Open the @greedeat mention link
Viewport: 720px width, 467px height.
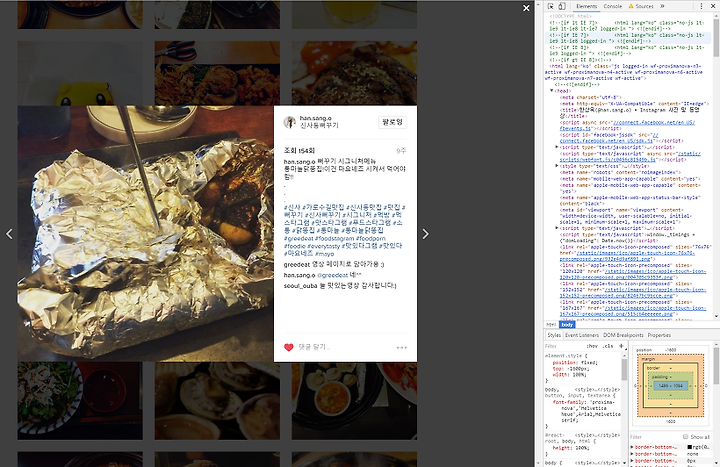[x=332, y=275]
